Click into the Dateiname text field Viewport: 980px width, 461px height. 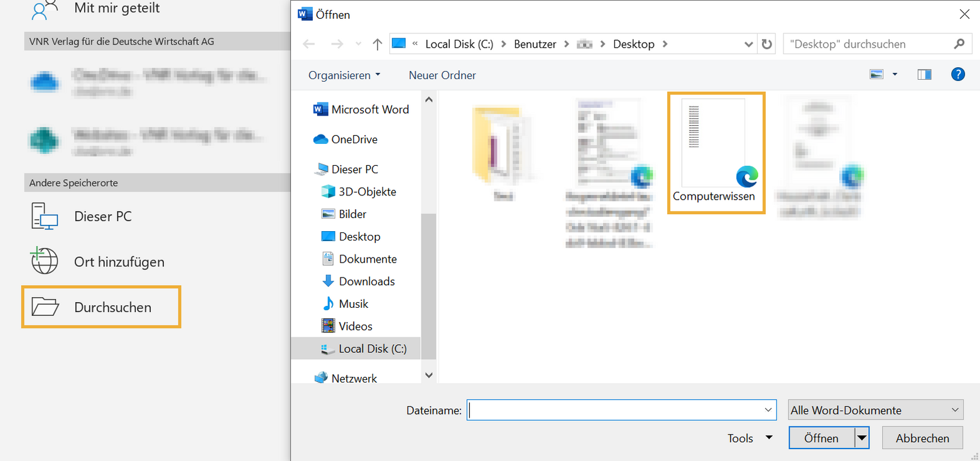614,410
